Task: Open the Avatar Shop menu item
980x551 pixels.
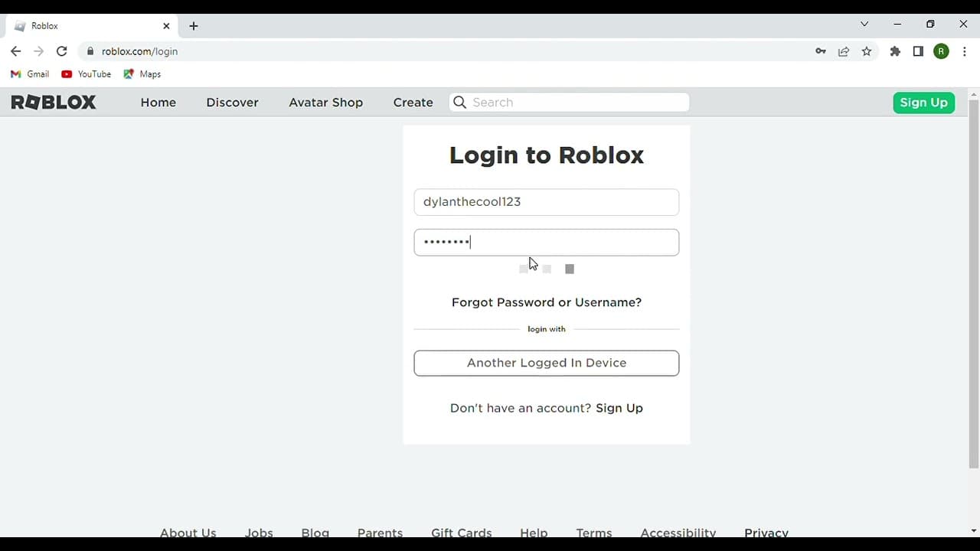Action: [x=326, y=103]
